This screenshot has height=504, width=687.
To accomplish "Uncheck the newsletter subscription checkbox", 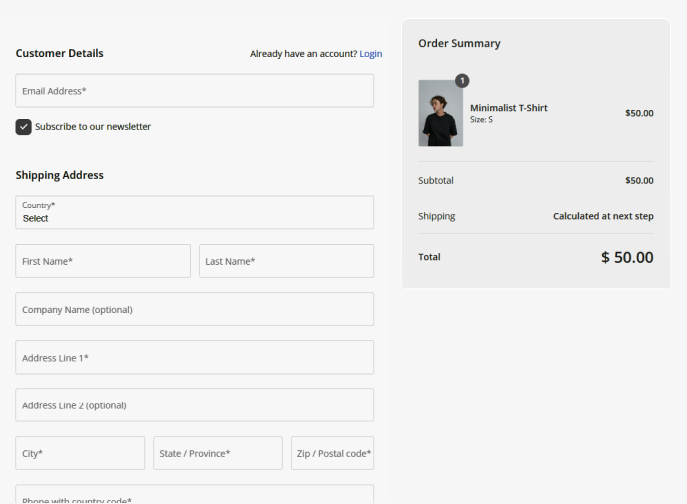I will coord(23,127).
